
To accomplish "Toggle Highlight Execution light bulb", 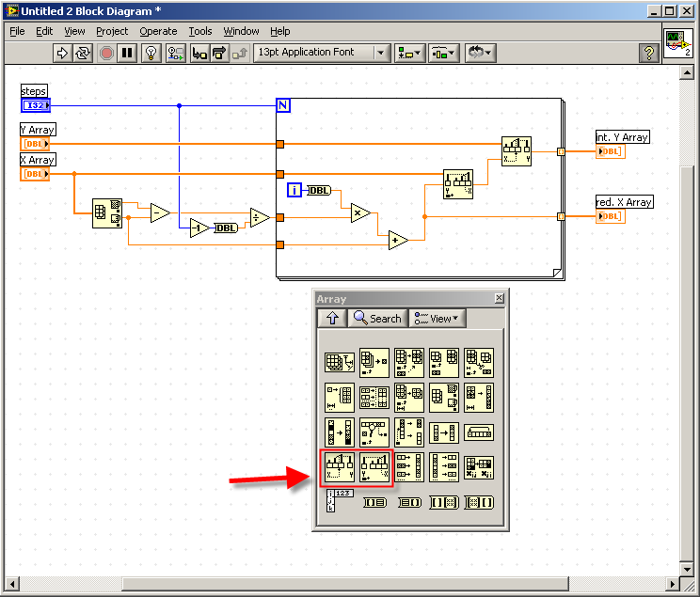I will point(151,53).
